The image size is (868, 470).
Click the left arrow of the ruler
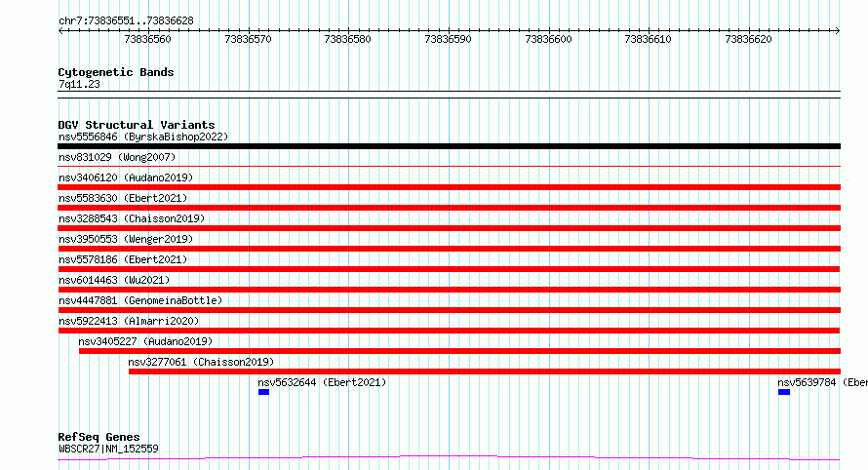60,31
